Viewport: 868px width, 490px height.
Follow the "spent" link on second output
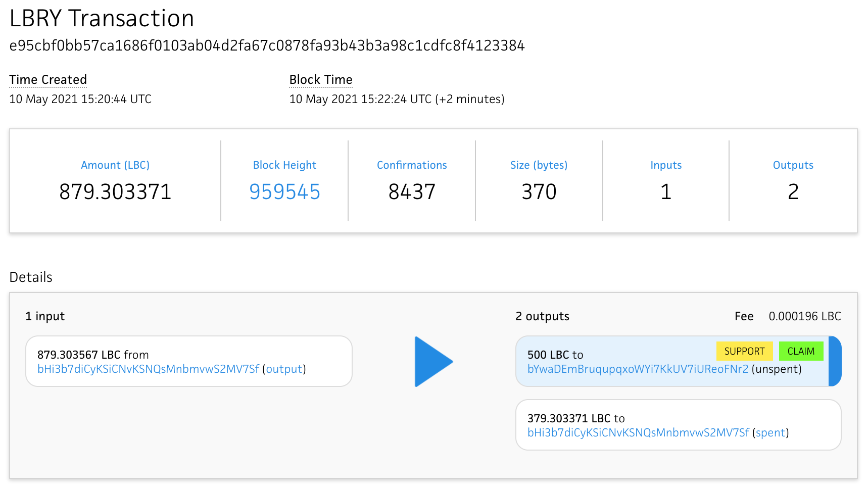[770, 432]
